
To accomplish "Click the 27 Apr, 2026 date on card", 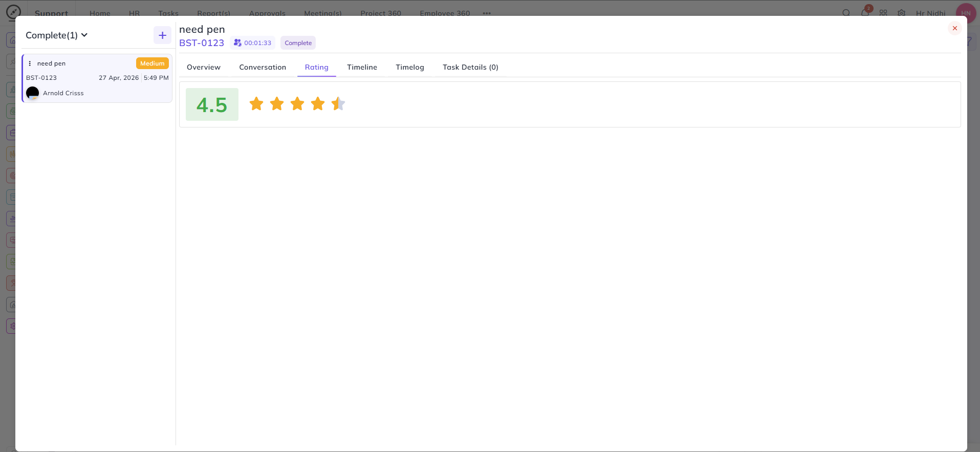I will click(119, 78).
